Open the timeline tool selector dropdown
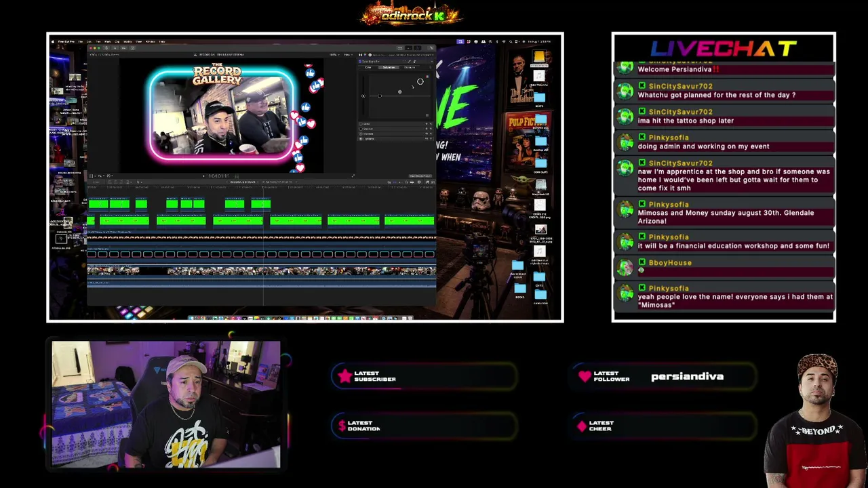Viewport: 868px width, 488px height. click(x=139, y=182)
